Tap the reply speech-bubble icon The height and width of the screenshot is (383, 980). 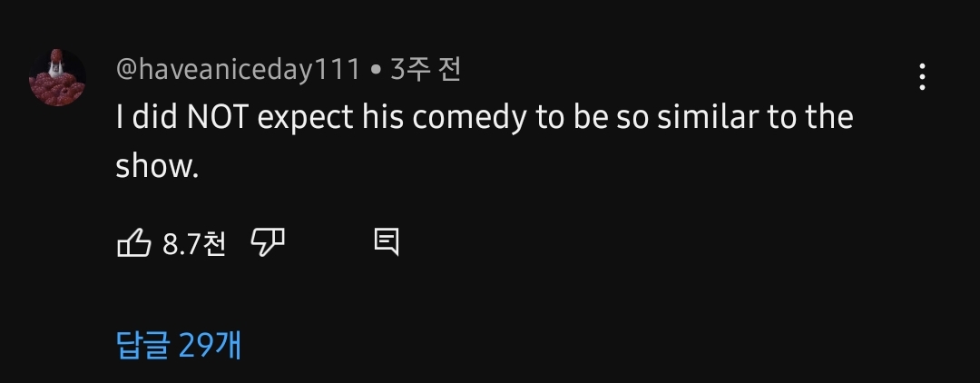[x=386, y=241]
